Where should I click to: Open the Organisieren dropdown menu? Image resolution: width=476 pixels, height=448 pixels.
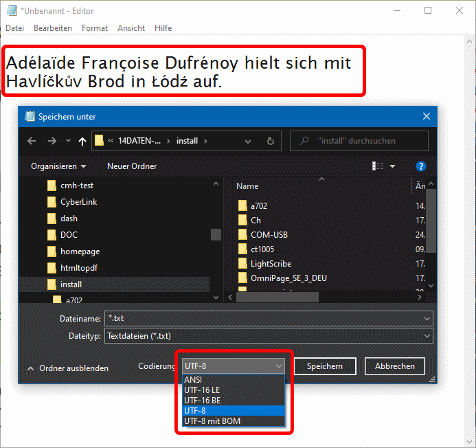(x=58, y=166)
